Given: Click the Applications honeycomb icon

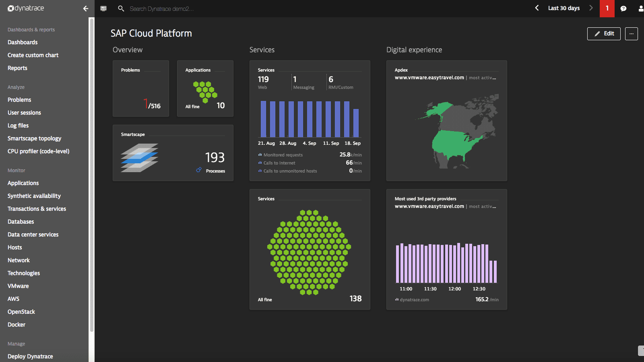Looking at the screenshot, I should pos(205,92).
